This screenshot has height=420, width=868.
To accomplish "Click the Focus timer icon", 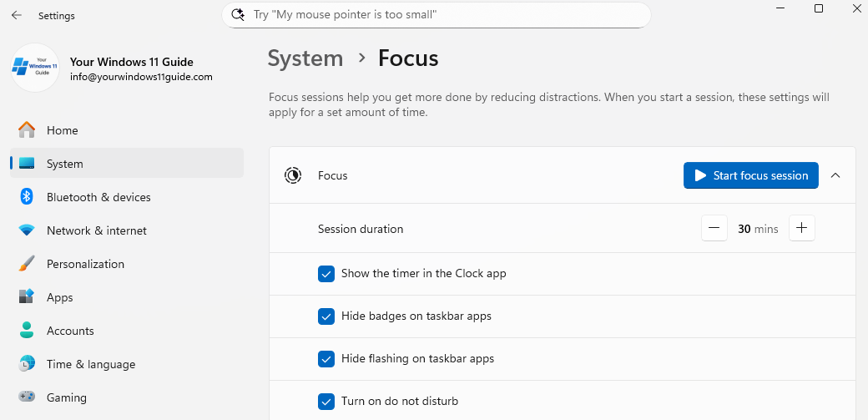I will point(293,175).
